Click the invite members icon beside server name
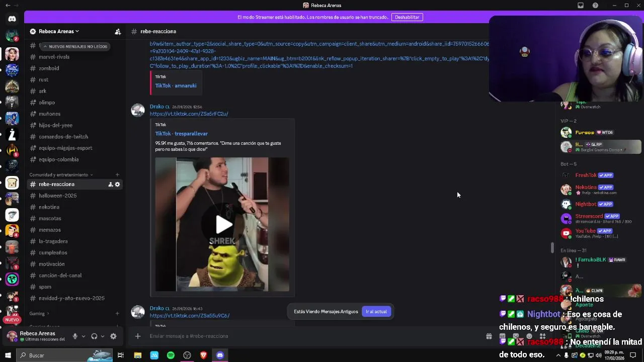This screenshot has height=362, width=644. [118, 31]
